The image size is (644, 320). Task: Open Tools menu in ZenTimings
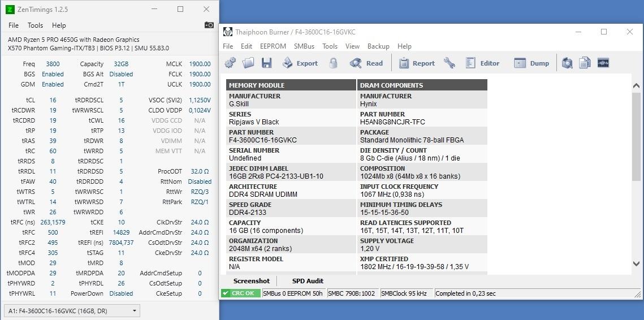(x=35, y=25)
